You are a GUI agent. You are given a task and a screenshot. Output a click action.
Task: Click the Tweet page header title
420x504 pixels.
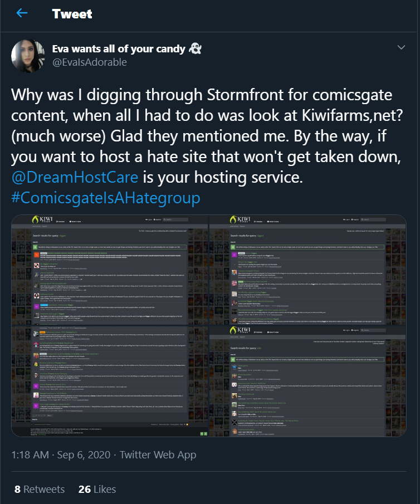(x=72, y=14)
